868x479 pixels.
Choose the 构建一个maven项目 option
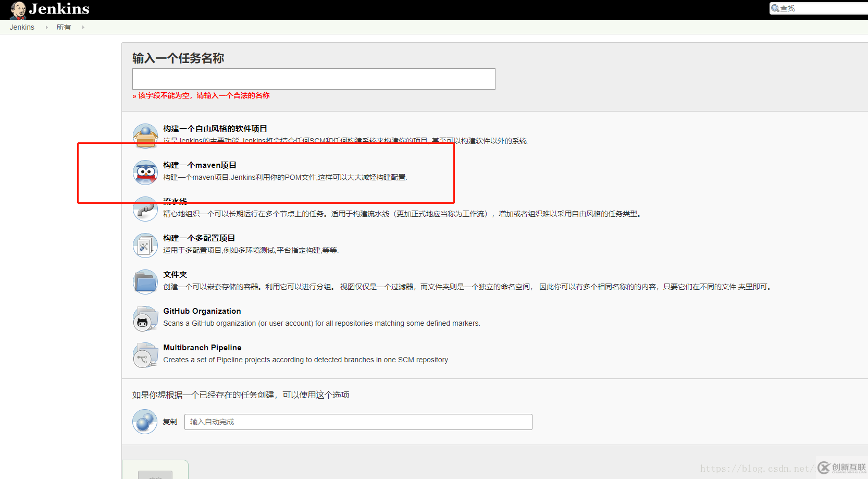point(200,165)
